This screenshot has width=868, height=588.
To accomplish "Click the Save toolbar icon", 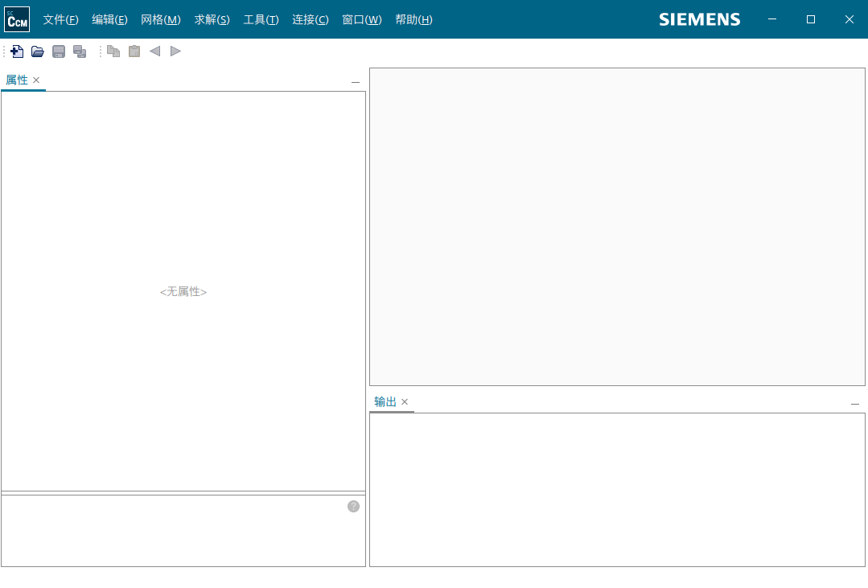I will 59,51.
